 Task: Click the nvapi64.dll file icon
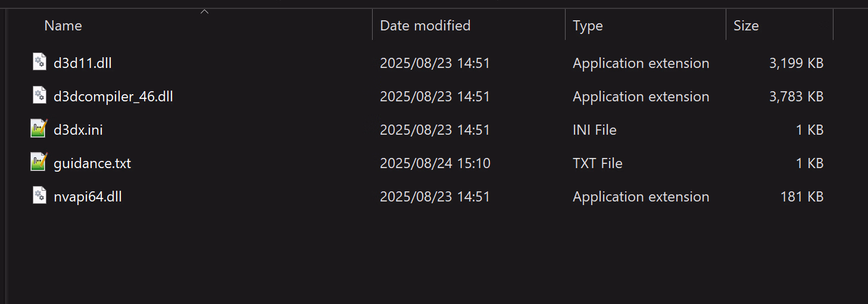[x=39, y=196]
